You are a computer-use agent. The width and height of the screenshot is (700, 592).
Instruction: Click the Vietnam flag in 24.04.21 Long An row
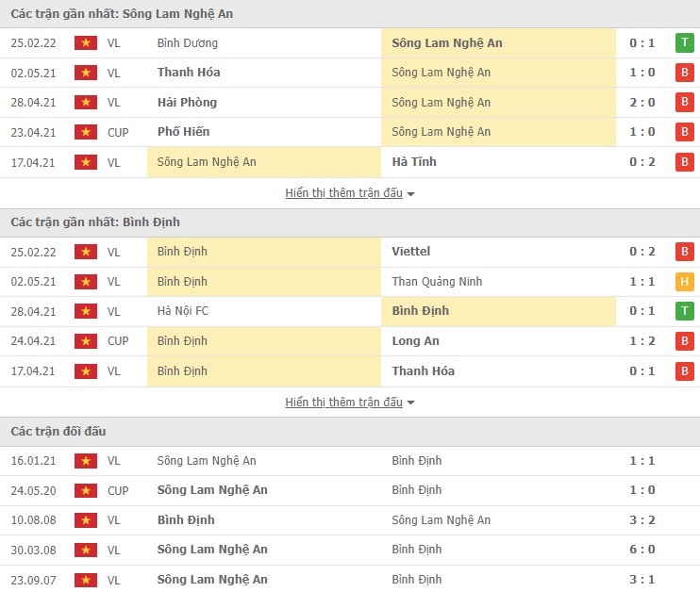[x=86, y=341]
